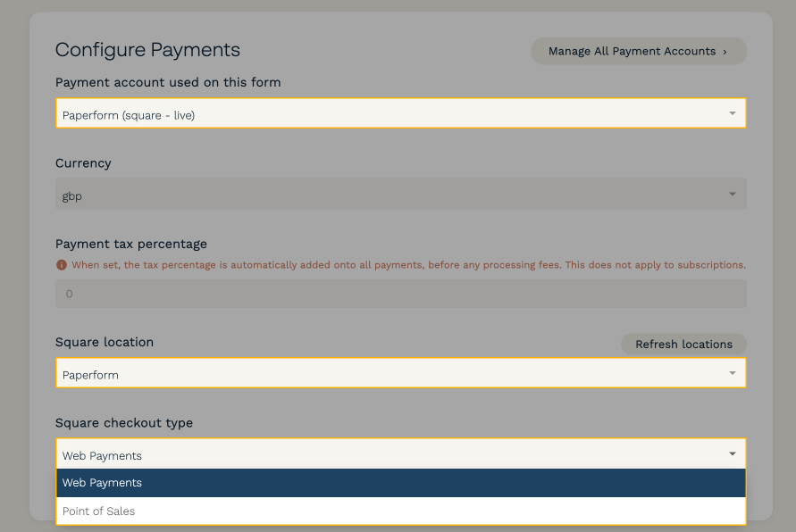Click the Refresh locations button
796x532 pixels.
[683, 345]
